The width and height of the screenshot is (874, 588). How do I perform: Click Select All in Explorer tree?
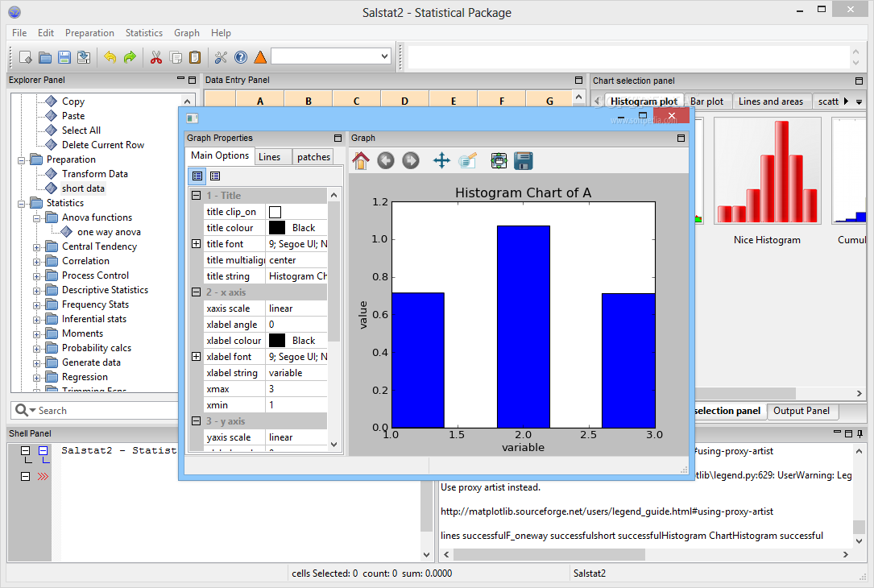click(x=81, y=130)
